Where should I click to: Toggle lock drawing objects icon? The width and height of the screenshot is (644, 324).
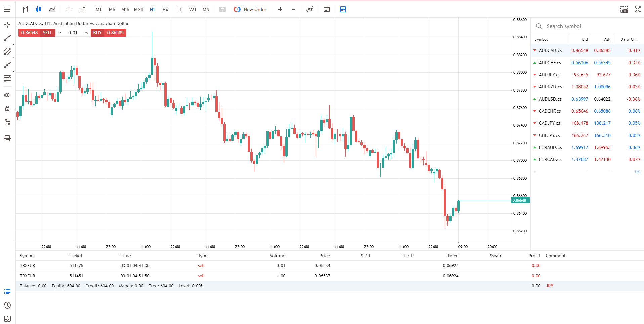pyautogui.click(x=7, y=108)
